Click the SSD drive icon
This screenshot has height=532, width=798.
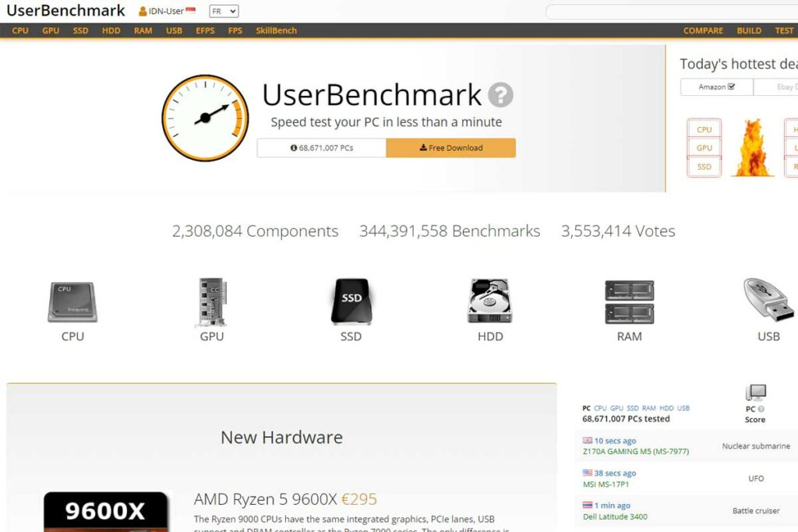pos(350,300)
